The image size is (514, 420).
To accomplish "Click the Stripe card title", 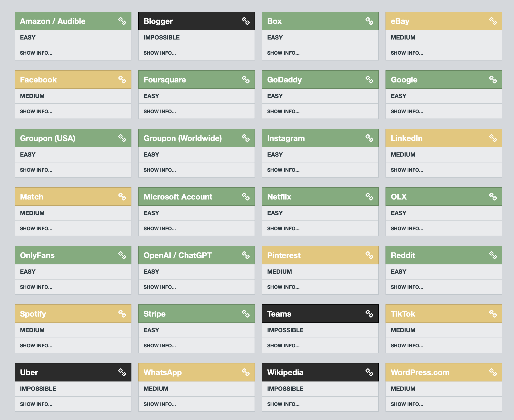I will pyautogui.click(x=154, y=314).
